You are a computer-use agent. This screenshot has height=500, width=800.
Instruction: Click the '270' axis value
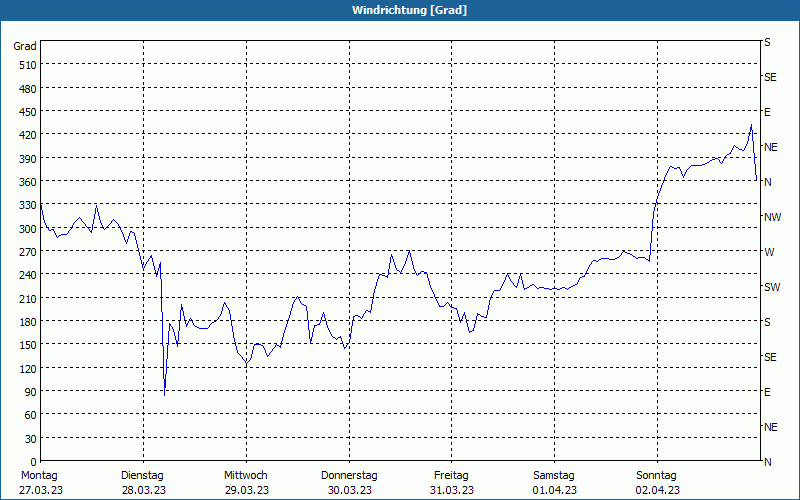(28, 252)
